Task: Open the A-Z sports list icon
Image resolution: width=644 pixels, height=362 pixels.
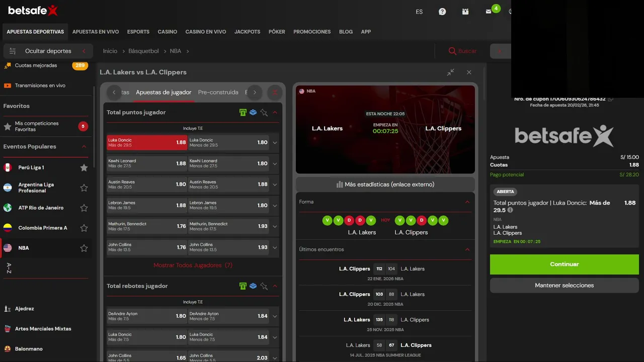Action: click(9, 268)
